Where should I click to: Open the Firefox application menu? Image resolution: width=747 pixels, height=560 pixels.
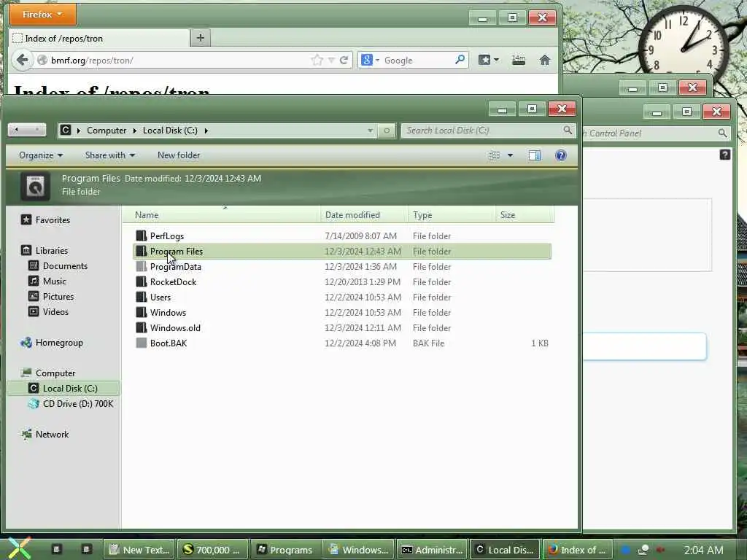coord(42,15)
